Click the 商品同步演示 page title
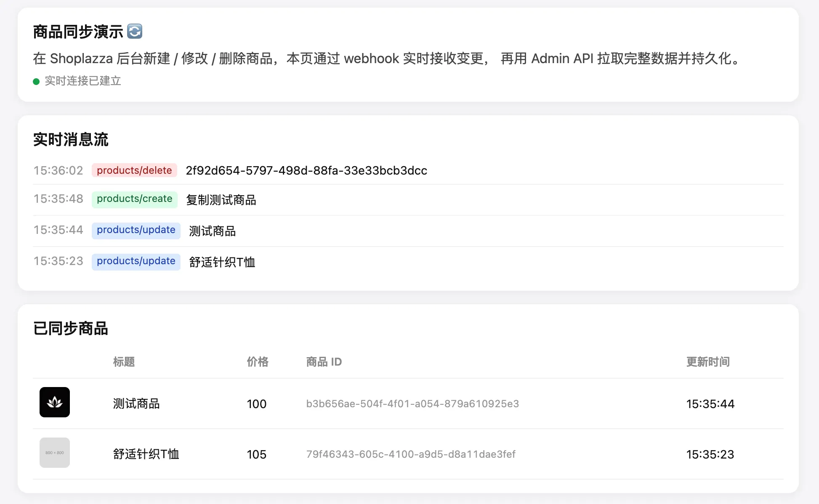Image resolution: width=819 pixels, height=504 pixels. click(78, 32)
